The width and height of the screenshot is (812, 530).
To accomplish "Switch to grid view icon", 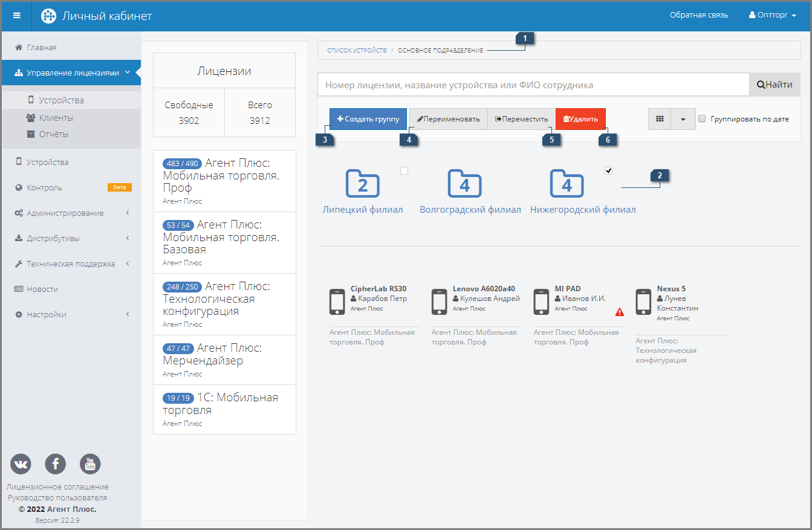I will 660,119.
